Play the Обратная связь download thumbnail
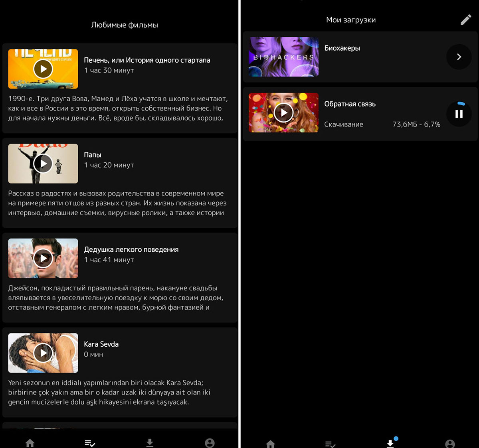479x448 pixels. point(283,112)
